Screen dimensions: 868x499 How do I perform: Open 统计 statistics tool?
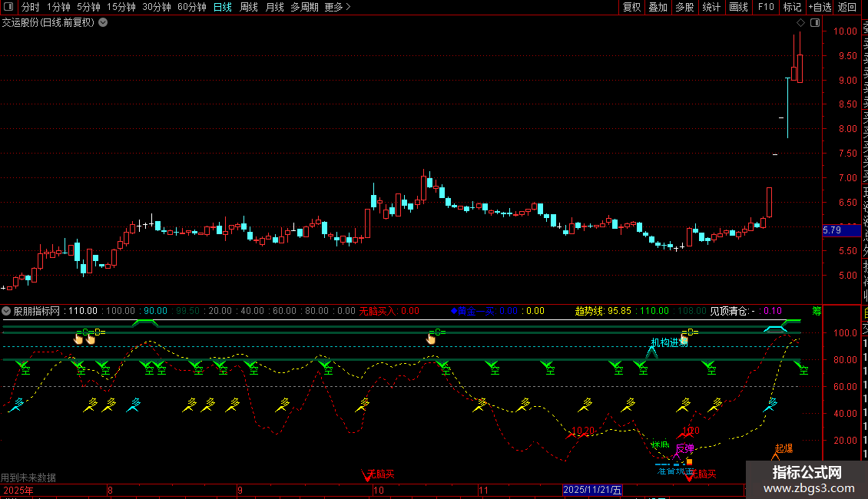[711, 7]
